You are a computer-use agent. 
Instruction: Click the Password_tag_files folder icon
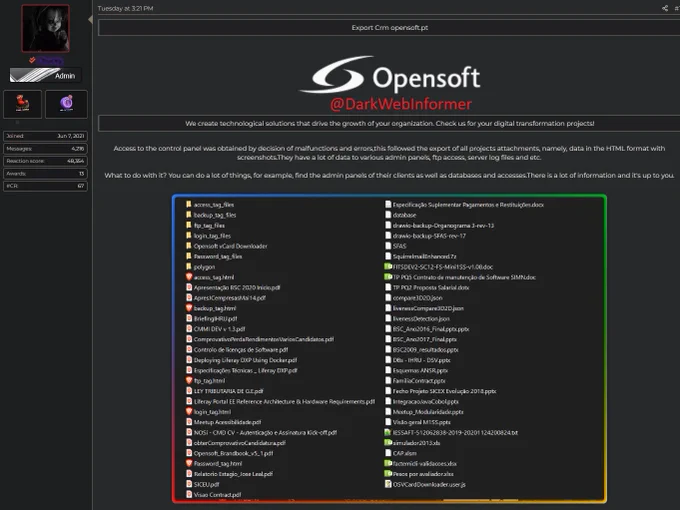(189, 256)
